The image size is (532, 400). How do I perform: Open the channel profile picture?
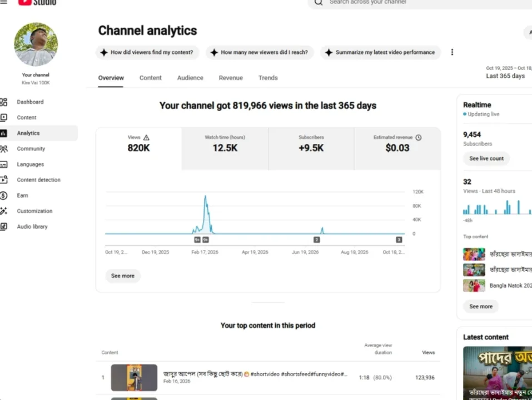coord(36,44)
